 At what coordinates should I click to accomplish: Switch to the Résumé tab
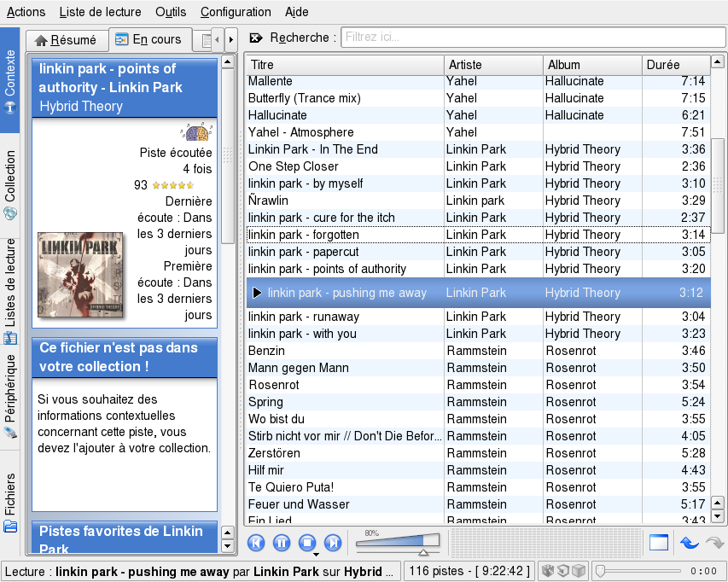click(66, 40)
